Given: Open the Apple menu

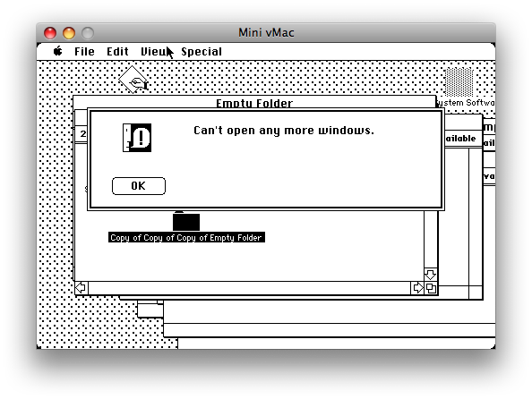Looking at the screenshot, I should pyautogui.click(x=58, y=51).
